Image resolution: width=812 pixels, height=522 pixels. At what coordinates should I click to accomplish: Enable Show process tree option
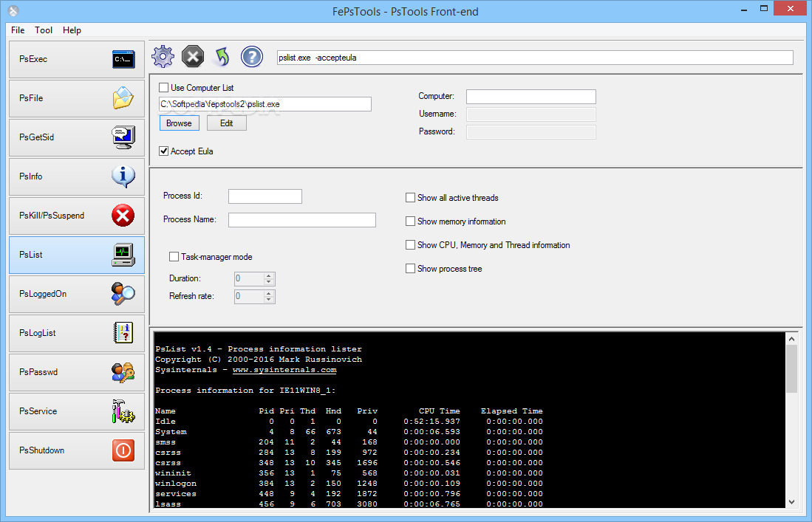(x=410, y=269)
